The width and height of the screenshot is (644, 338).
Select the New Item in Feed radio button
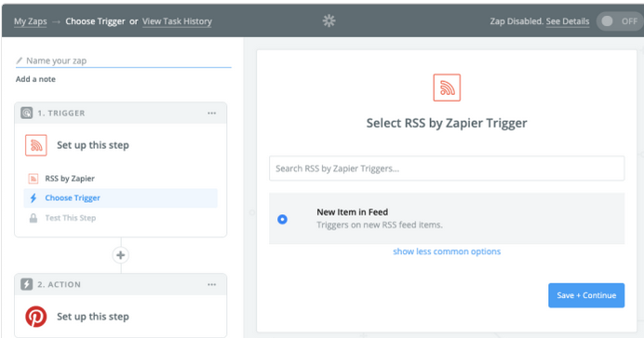pyautogui.click(x=282, y=220)
